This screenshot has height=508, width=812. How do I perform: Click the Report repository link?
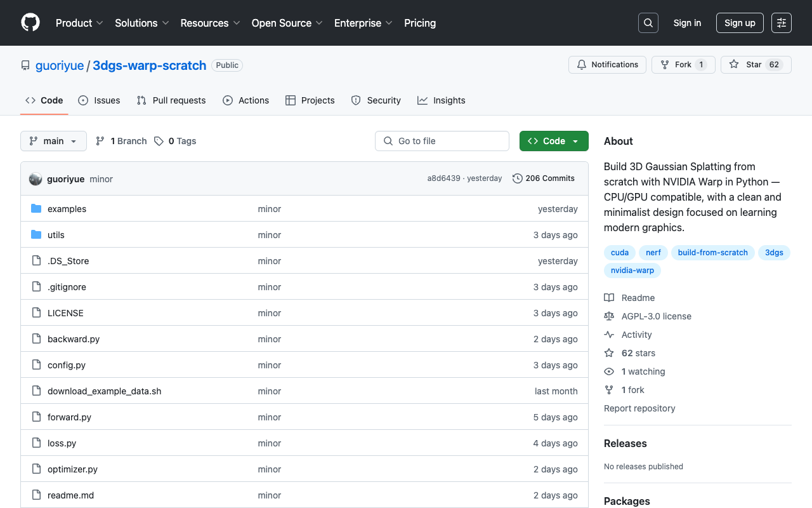coord(639,408)
